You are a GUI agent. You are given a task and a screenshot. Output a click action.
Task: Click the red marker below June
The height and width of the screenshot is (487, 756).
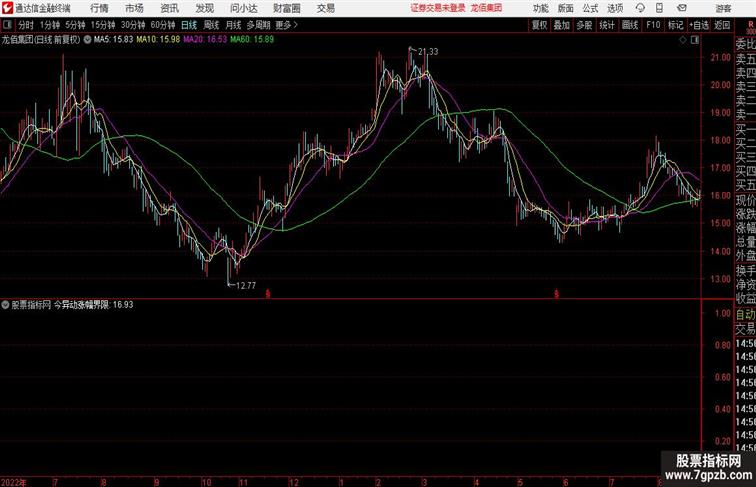(x=556, y=293)
